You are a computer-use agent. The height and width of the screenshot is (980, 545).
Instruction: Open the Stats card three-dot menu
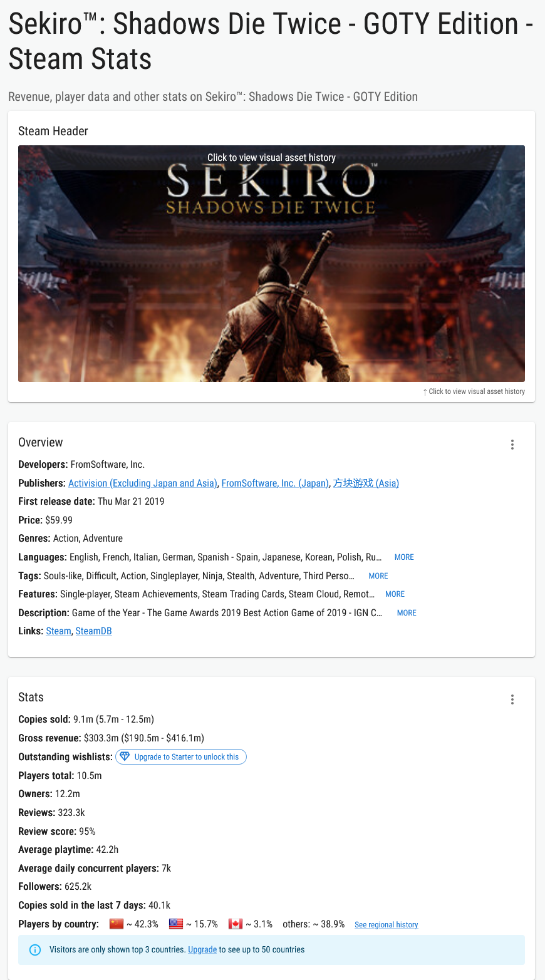(512, 699)
